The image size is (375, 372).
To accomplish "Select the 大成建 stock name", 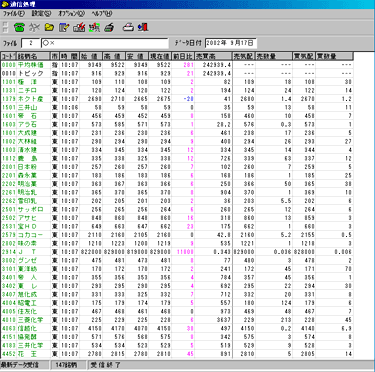I will pyautogui.click(x=27, y=133).
